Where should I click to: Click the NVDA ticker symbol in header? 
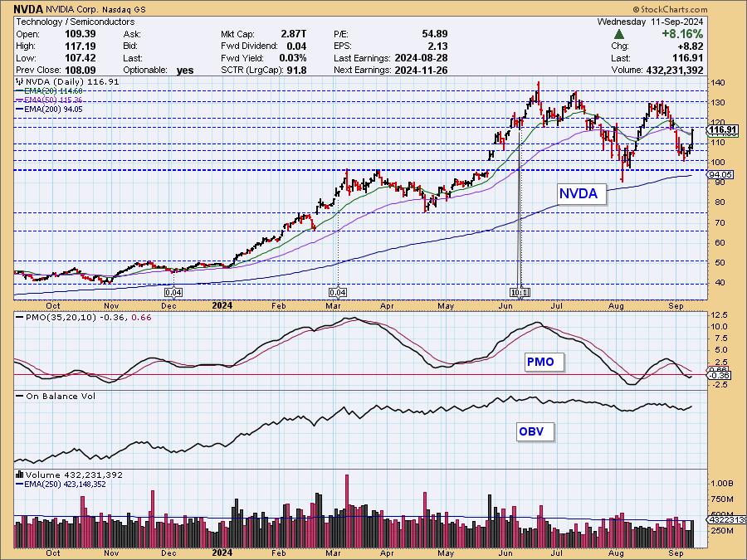[28, 9]
